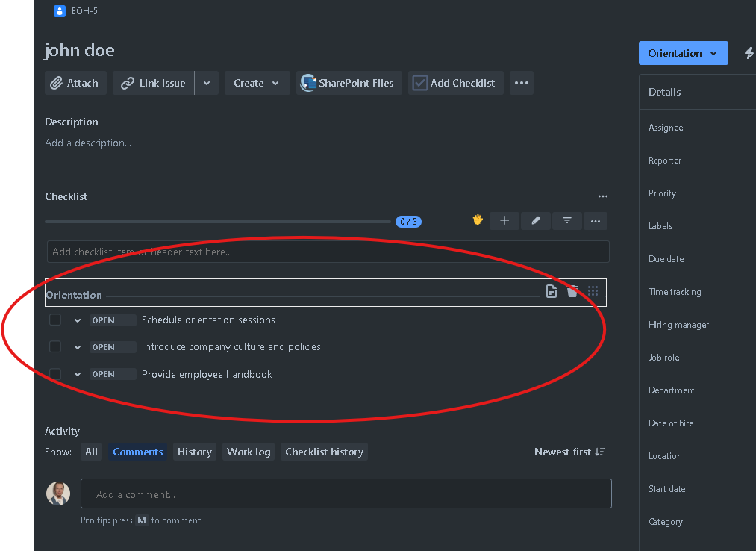
Task: Click the document icon on Orientation header
Action: click(x=552, y=291)
